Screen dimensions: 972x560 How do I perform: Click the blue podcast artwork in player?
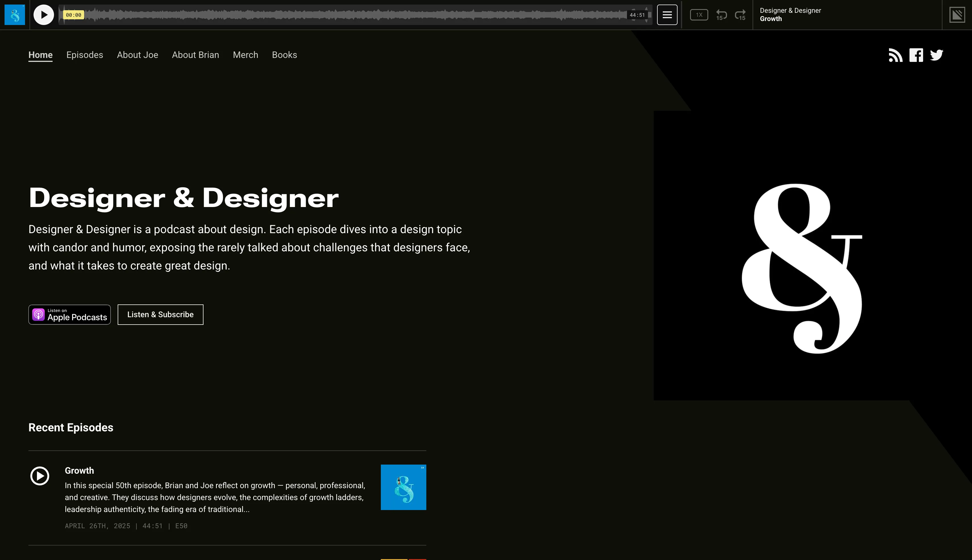(14, 15)
